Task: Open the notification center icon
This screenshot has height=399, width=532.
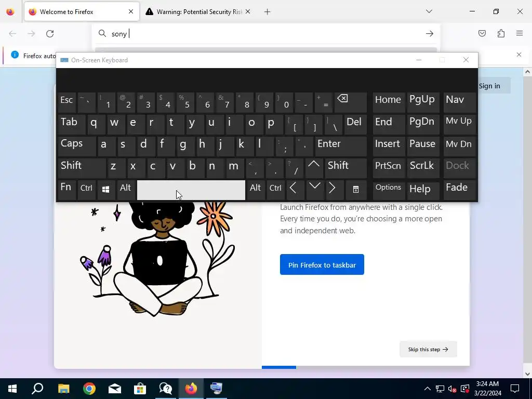Action: click(x=515, y=389)
